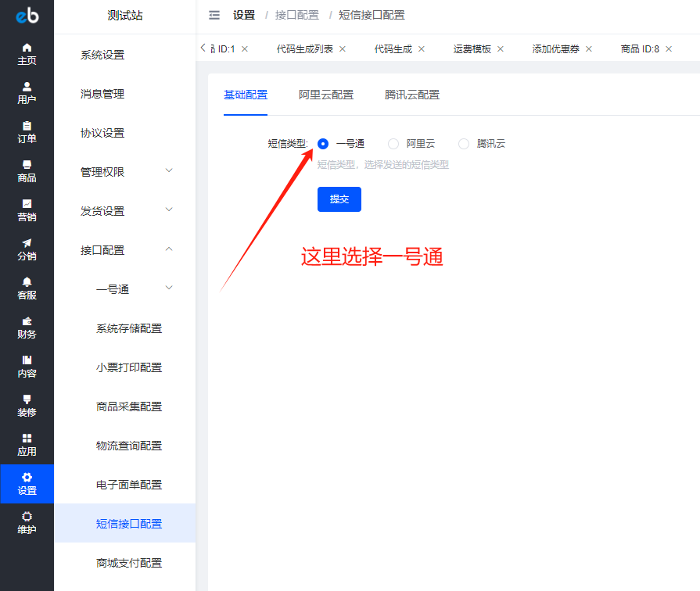Collapse the sidebar with the hamburger icon
The height and width of the screenshot is (591, 700).
click(214, 15)
